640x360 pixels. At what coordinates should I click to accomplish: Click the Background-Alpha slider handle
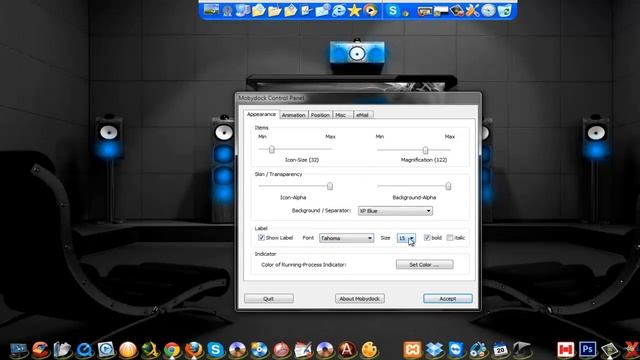click(448, 186)
